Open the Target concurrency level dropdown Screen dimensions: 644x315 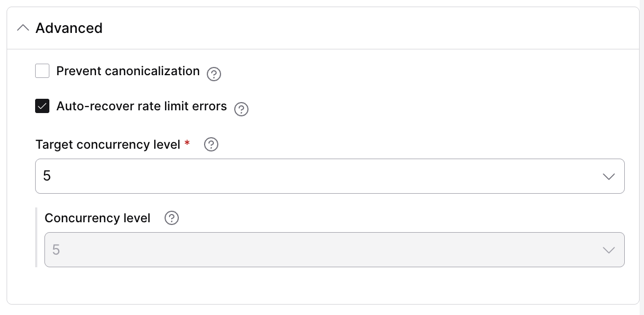click(x=330, y=176)
